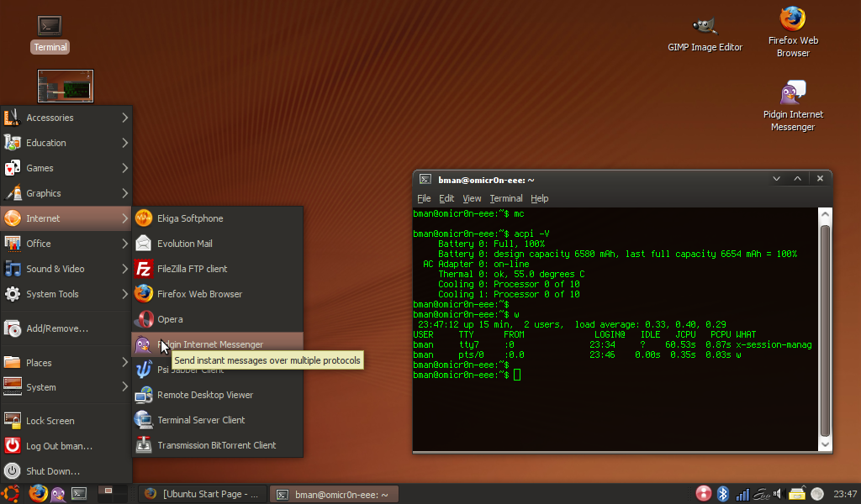The height and width of the screenshot is (504, 861).
Task: Launch Pidgin Internet Messenger from the submenu
Action: coord(218,344)
